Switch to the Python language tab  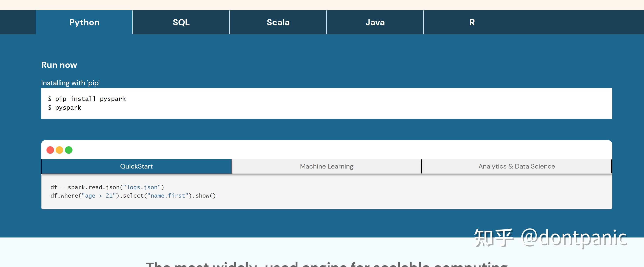click(84, 22)
